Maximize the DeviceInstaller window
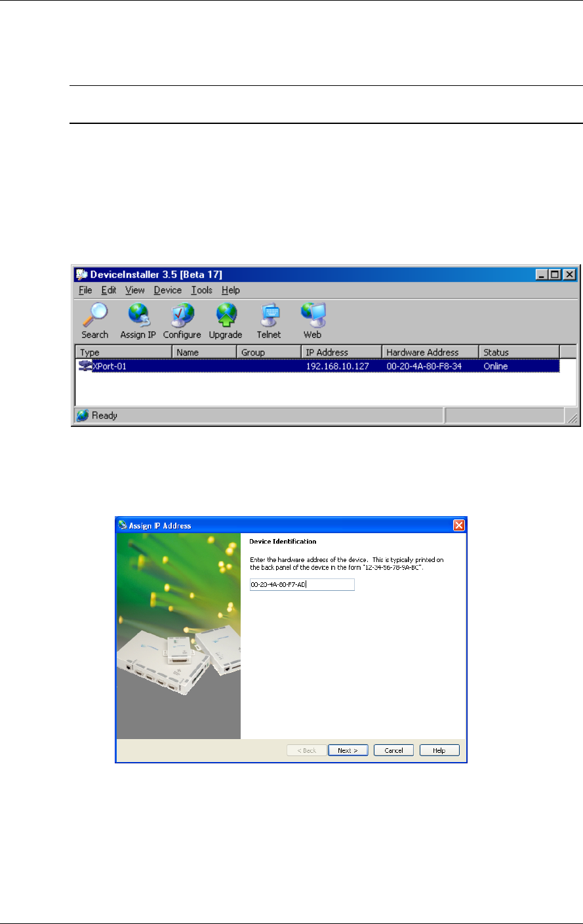 [x=554, y=275]
